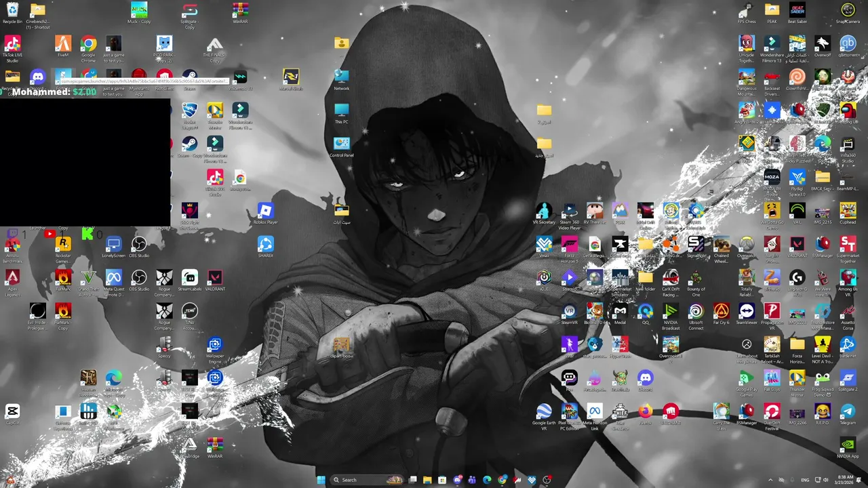The width and height of the screenshot is (868, 488).
Task: Launch the Bloons TD 6 icon
Action: [x=595, y=312]
